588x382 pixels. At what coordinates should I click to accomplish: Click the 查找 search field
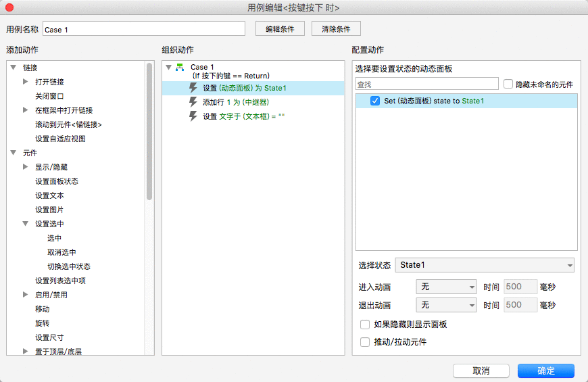[426, 84]
